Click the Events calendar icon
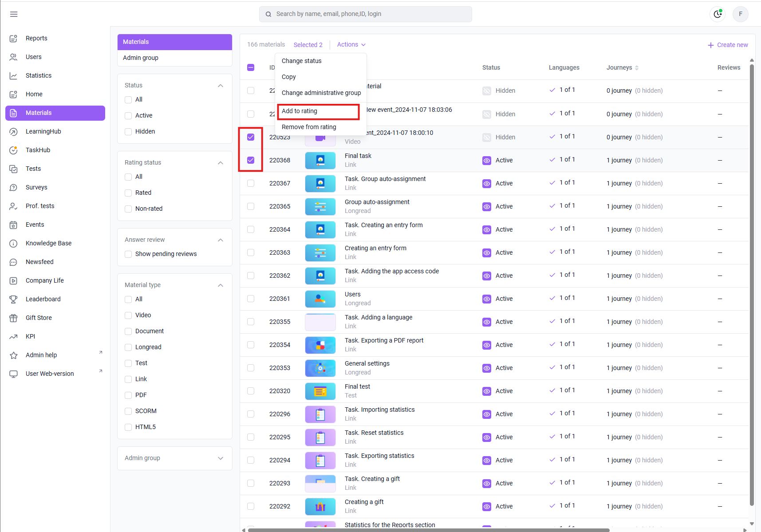The width and height of the screenshot is (761, 532). [13, 225]
